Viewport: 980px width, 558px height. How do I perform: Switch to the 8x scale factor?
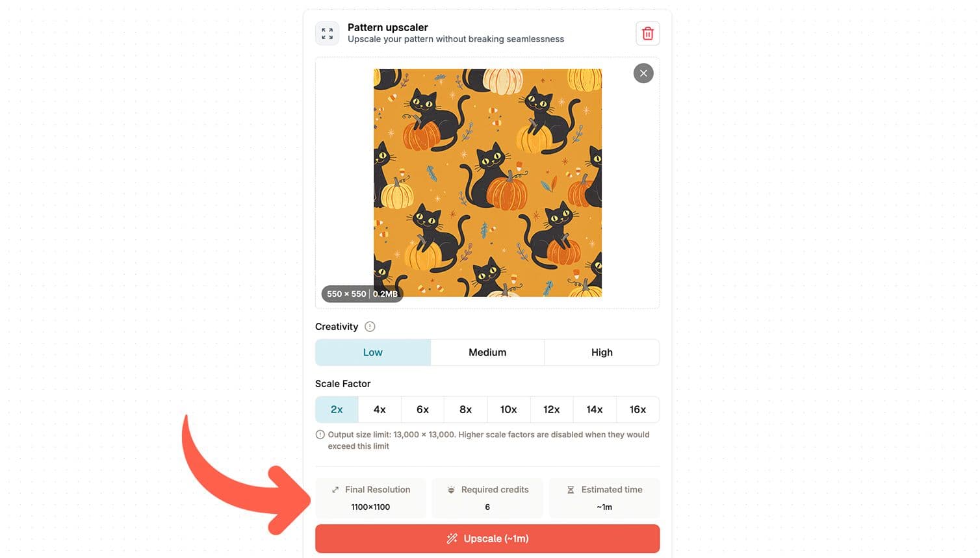(x=465, y=409)
